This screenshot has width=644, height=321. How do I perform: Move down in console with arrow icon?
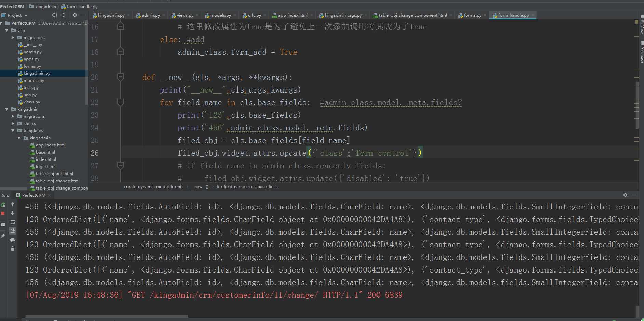(x=13, y=213)
